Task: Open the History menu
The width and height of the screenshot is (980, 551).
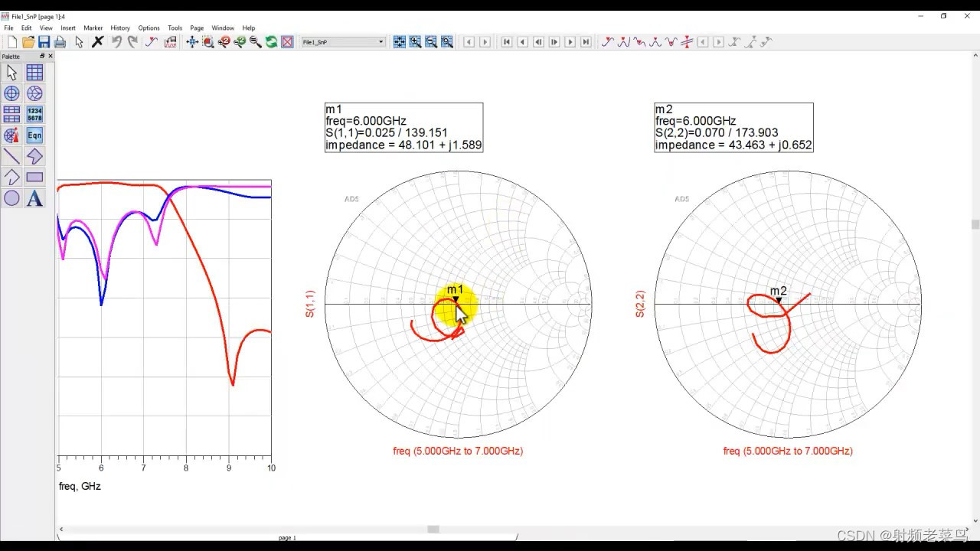Action: click(x=120, y=28)
